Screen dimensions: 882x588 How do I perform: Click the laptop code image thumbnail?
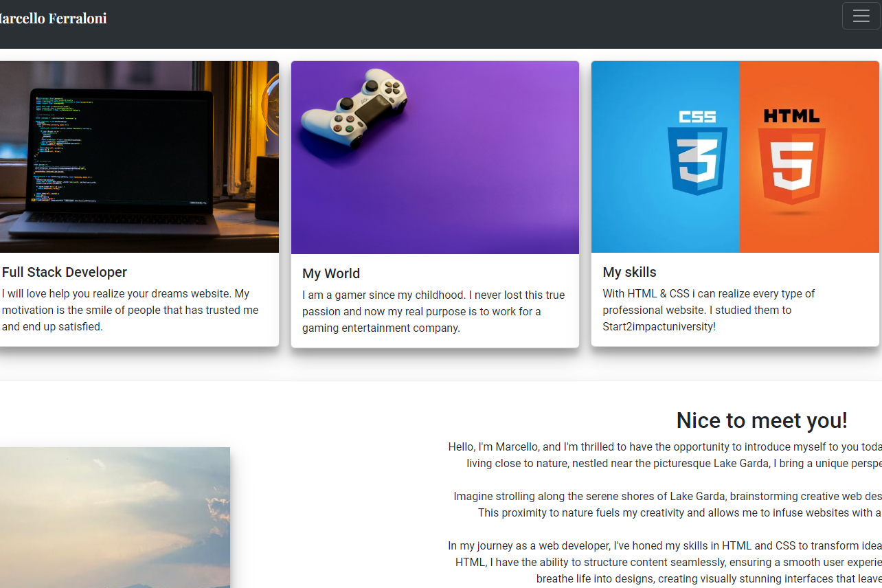[x=139, y=157]
